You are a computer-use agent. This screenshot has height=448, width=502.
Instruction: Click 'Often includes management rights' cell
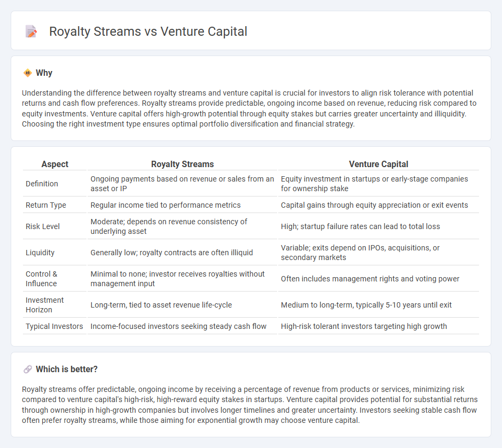[x=379, y=279]
